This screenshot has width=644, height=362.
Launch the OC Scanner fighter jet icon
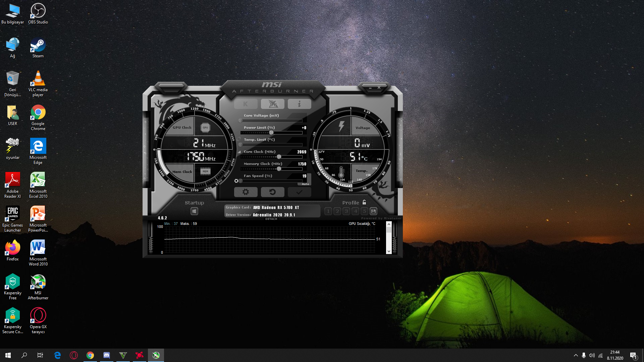click(x=273, y=104)
